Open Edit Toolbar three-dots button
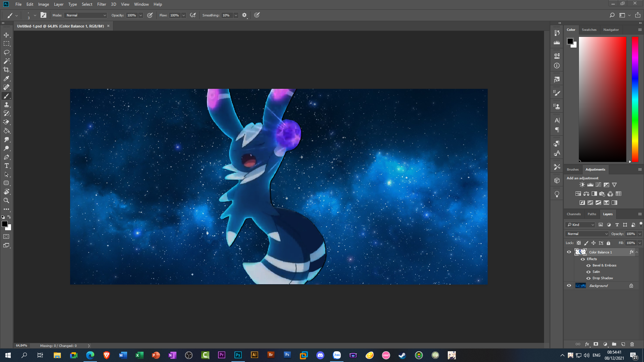The height and width of the screenshot is (362, 644). pyautogui.click(x=6, y=209)
